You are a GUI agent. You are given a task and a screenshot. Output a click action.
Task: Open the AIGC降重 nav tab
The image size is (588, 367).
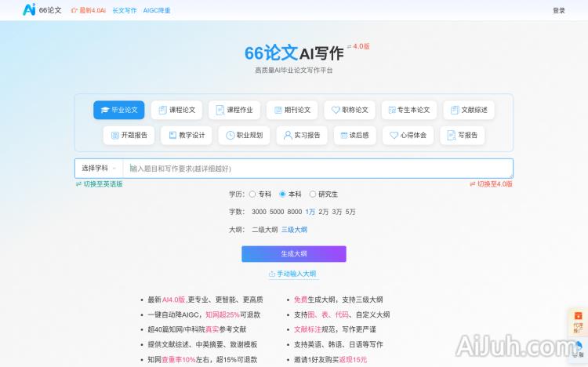pos(157,11)
